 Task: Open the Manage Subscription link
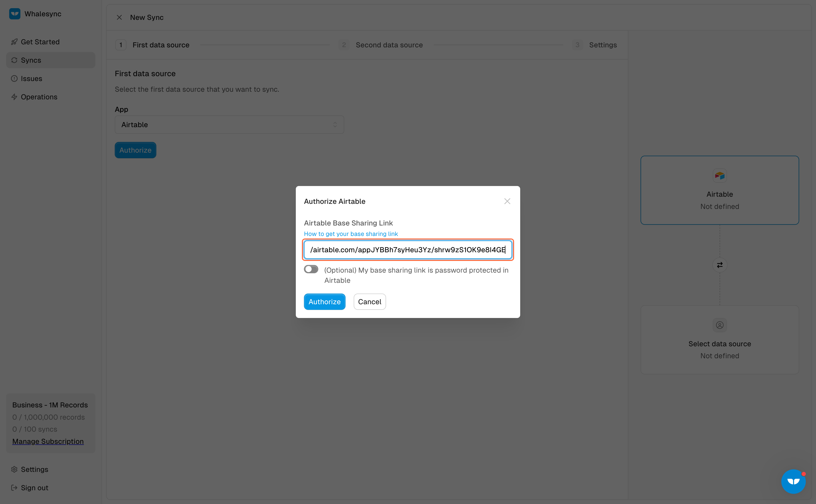(x=48, y=441)
